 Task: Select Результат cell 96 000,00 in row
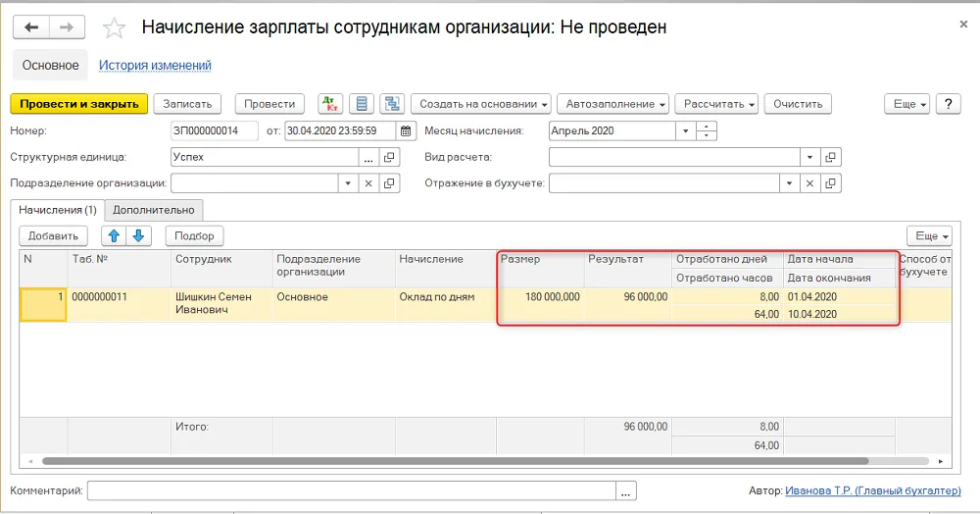[628, 304]
